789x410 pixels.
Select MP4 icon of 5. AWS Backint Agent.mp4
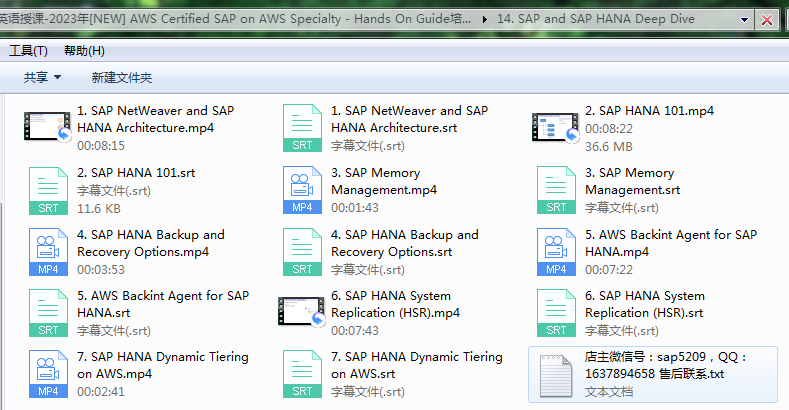[x=556, y=252]
